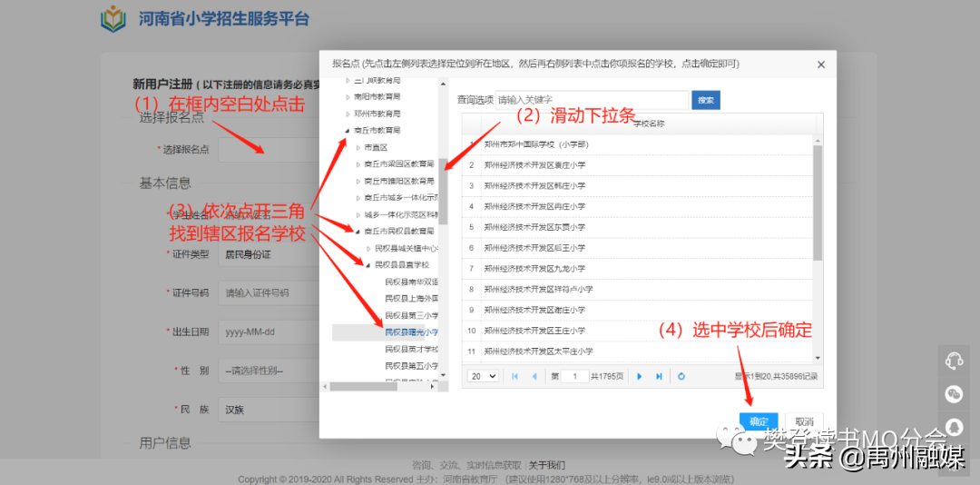Jump to the first results page
The width and height of the screenshot is (980, 485).
click(514, 376)
